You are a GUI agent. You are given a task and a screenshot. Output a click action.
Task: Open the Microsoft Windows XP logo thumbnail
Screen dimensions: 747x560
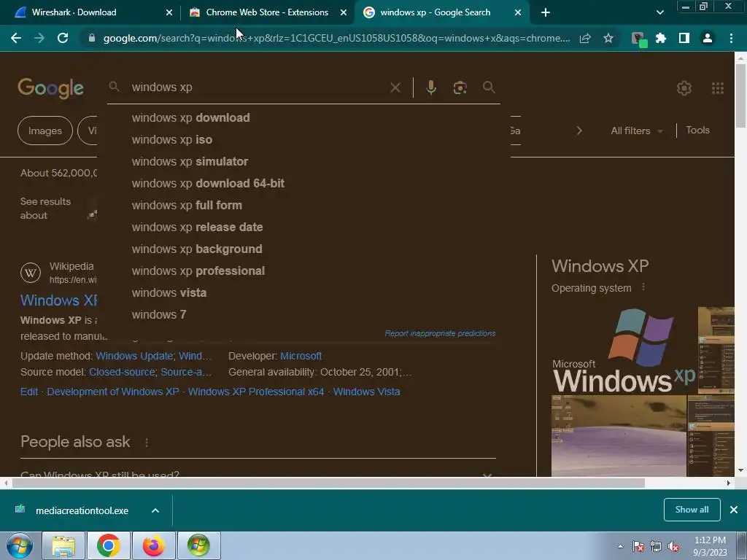[624, 351]
